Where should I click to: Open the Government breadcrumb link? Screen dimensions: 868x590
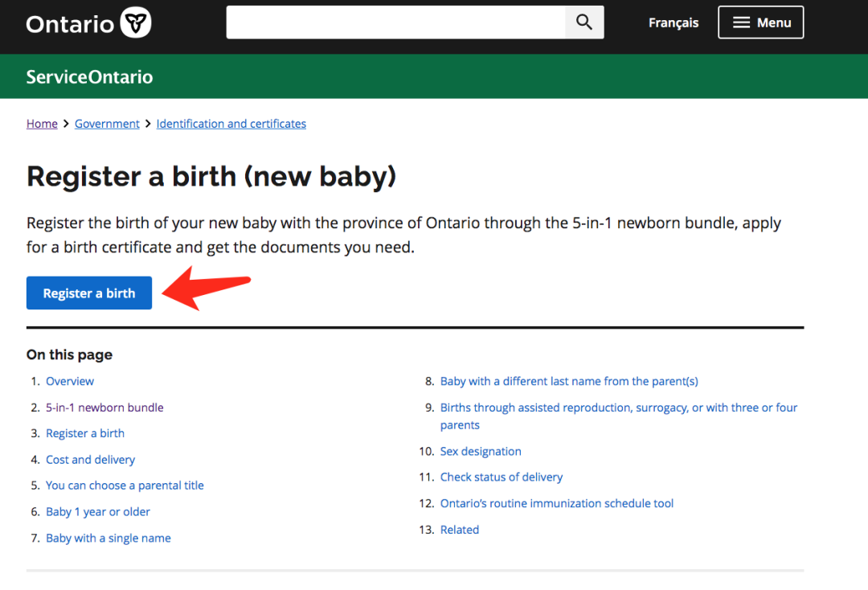tap(107, 124)
